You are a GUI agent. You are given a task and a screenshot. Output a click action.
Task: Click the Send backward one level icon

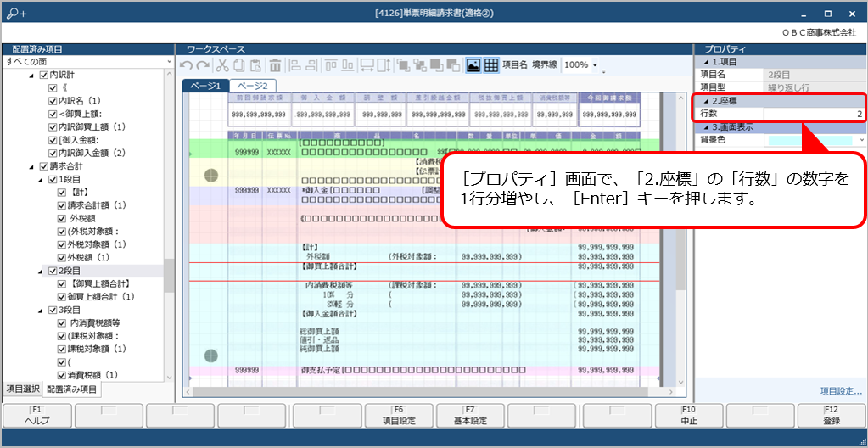tap(453, 65)
